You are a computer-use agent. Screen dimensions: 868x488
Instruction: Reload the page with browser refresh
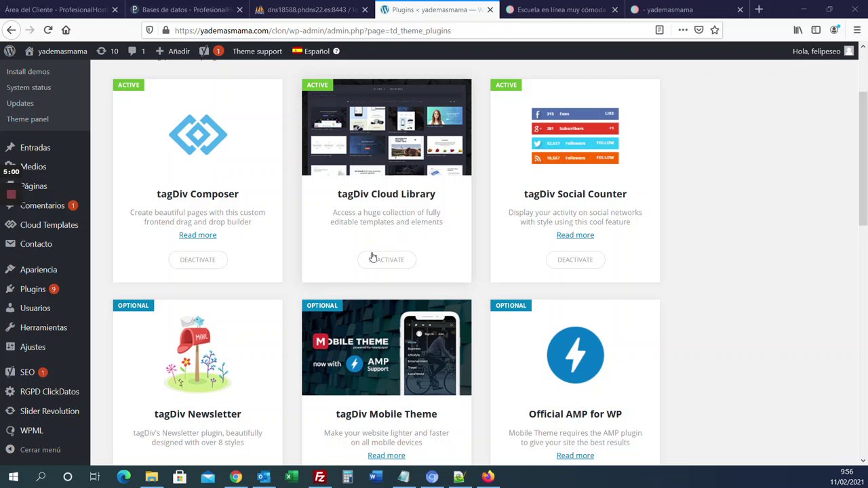[48, 30]
